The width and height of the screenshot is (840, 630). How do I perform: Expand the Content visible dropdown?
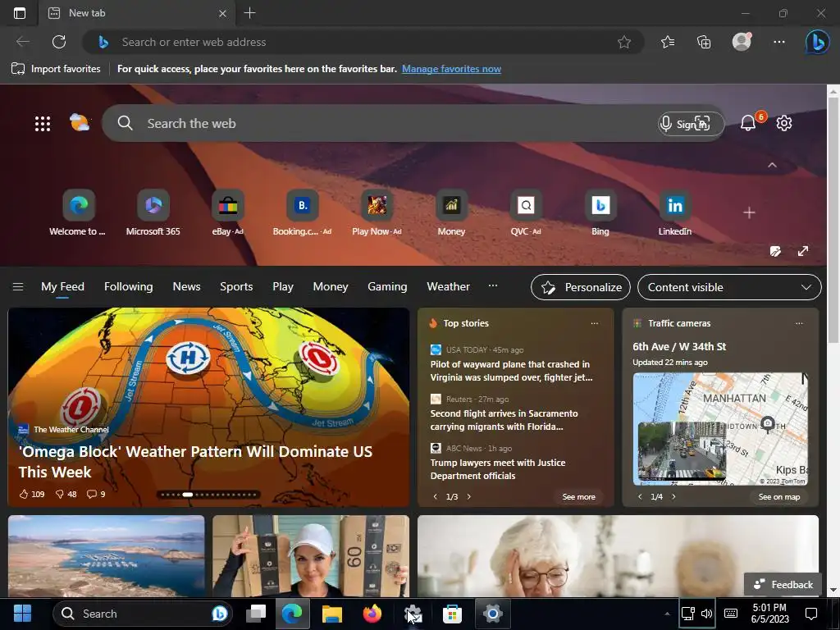click(729, 287)
